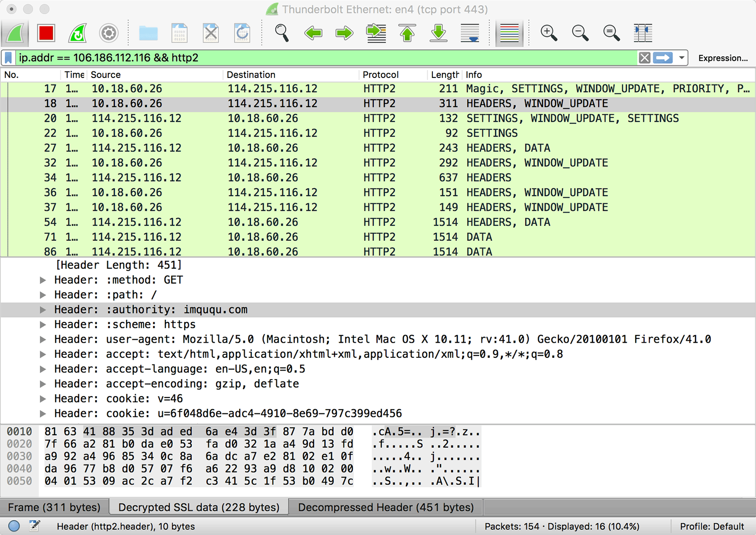Find a packet with magnifier icon
Viewport: 756px width, 535px height.
click(x=282, y=34)
